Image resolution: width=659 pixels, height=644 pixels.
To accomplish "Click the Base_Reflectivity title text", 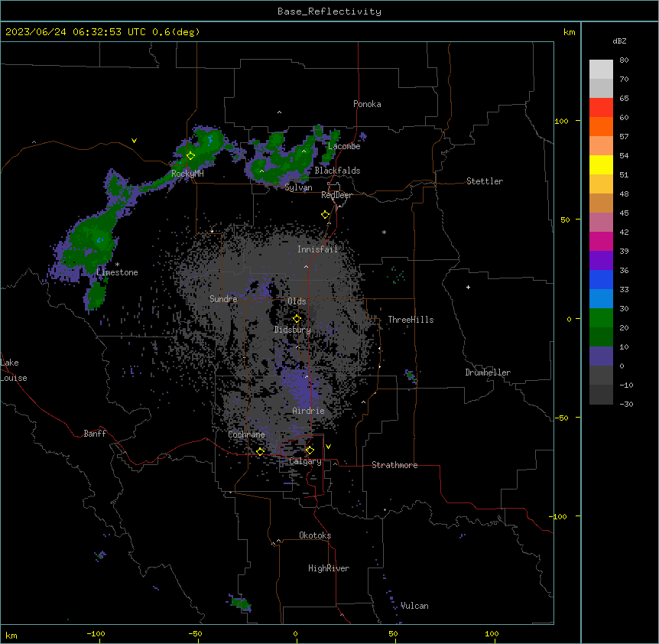I will click(x=329, y=11).
